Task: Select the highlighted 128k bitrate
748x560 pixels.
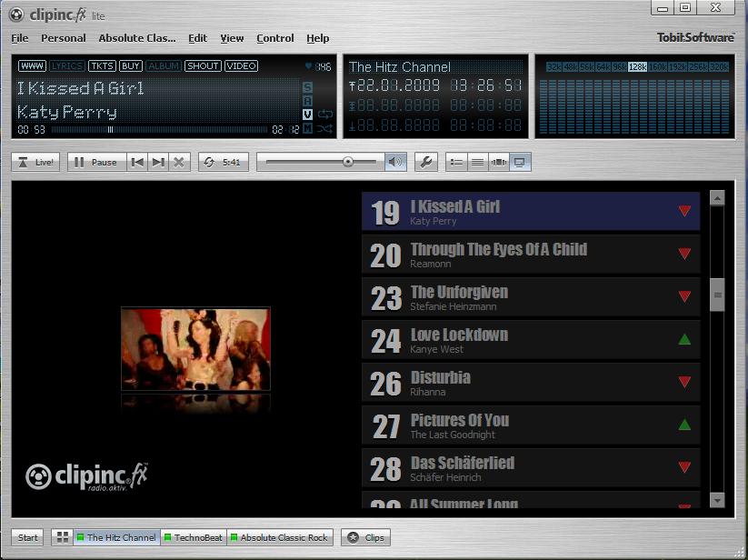Action: click(x=637, y=66)
